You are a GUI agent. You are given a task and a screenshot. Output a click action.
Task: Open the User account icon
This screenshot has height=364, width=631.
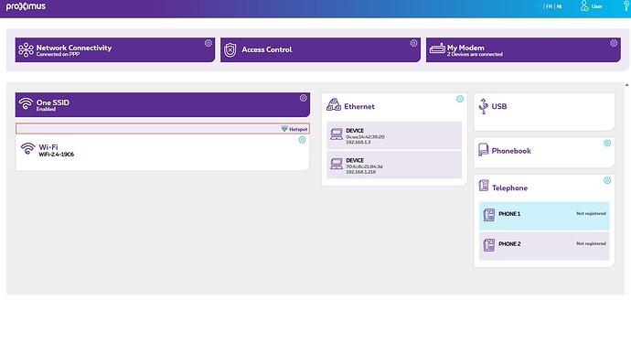pos(584,6)
